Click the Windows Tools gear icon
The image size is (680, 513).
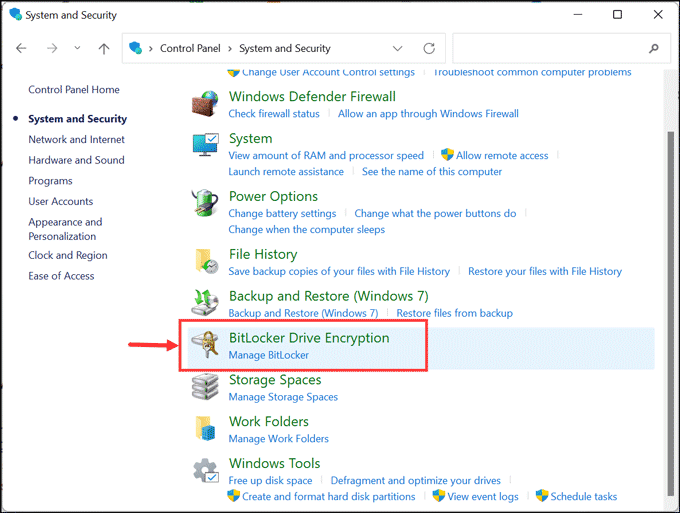pos(205,471)
